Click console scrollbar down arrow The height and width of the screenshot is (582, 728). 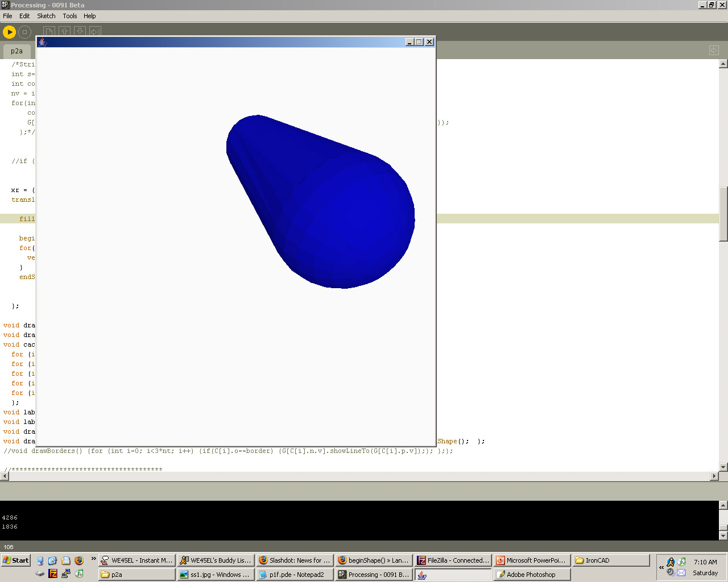[x=723, y=535]
